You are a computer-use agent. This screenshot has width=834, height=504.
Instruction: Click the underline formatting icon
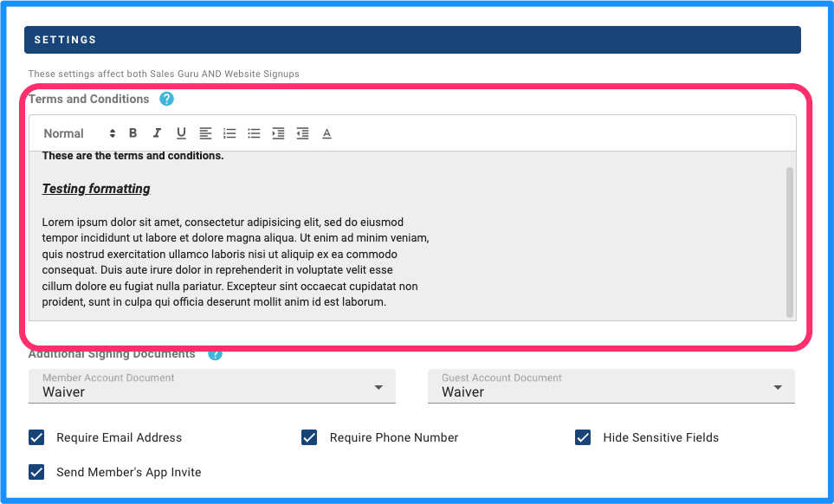pyautogui.click(x=181, y=132)
